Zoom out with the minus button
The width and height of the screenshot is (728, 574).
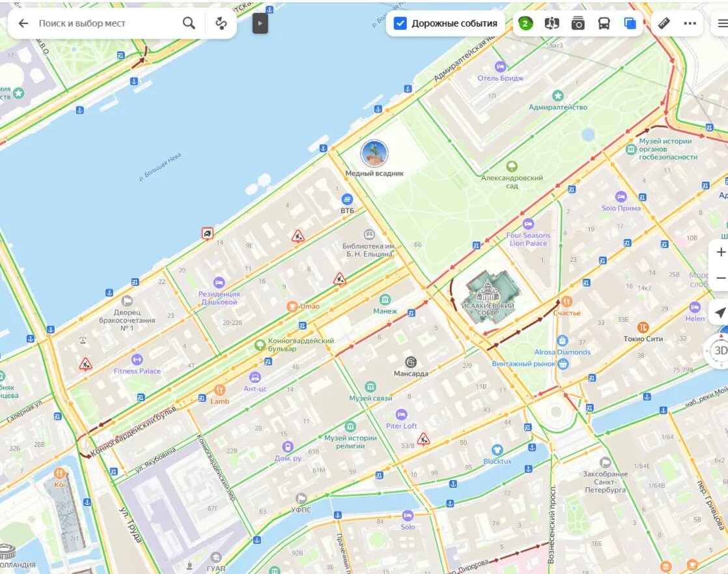[721, 278]
